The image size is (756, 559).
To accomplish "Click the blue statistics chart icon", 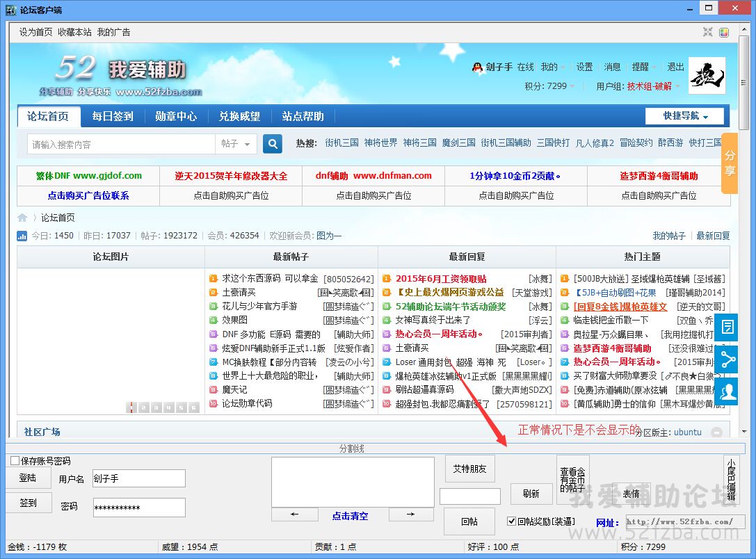I will tap(22, 236).
